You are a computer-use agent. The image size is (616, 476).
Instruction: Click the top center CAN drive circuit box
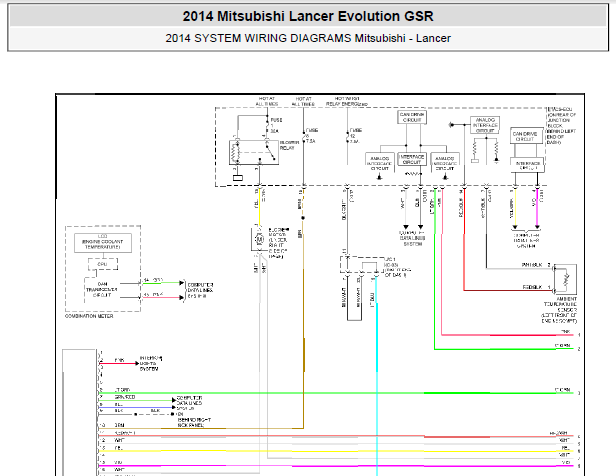pyautogui.click(x=412, y=117)
